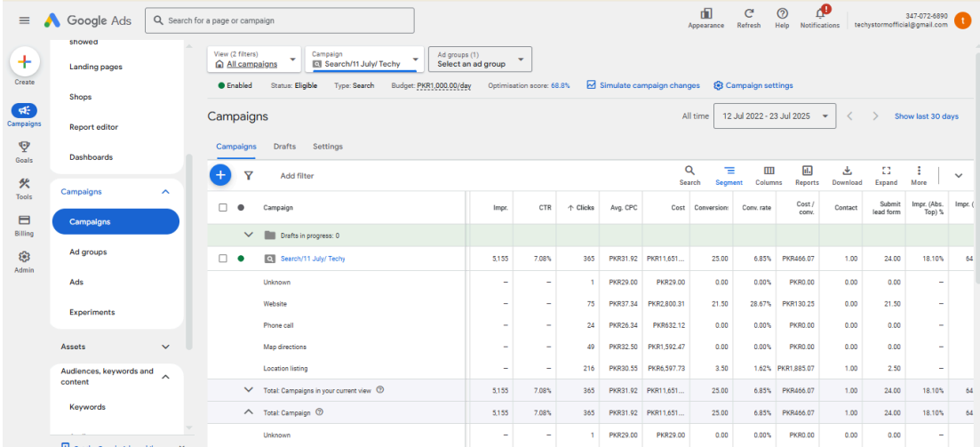Open Goals trophy icon
This screenshot has width=980, height=447.
point(24,147)
